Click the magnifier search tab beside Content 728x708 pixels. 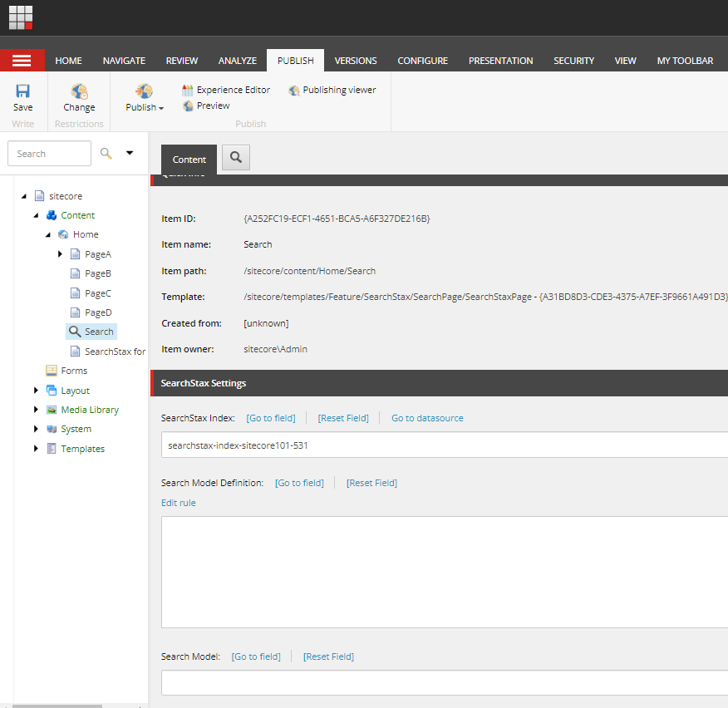[236, 157]
